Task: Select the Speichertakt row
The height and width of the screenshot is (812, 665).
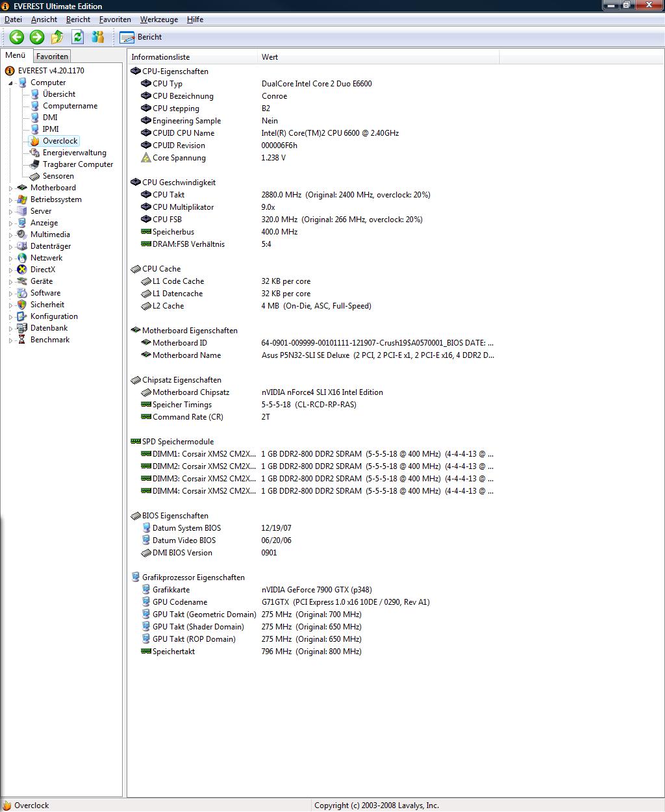Action: pos(312,652)
